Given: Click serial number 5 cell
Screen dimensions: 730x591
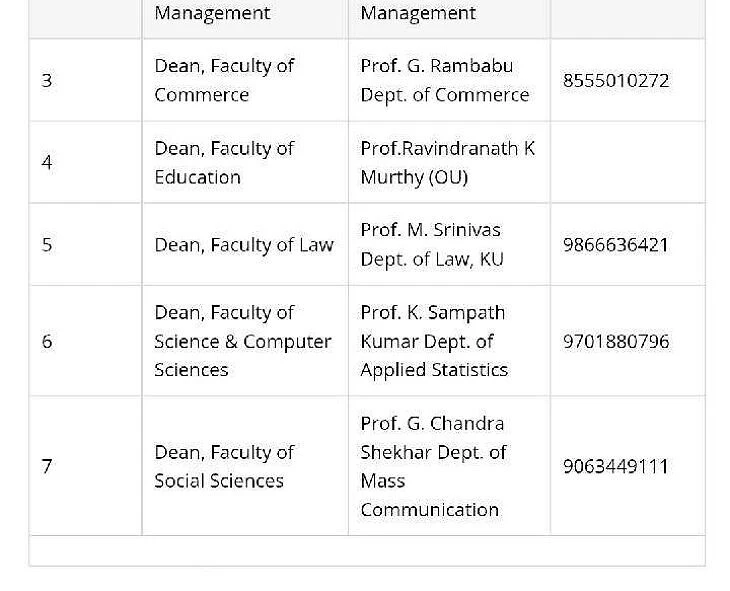Looking at the screenshot, I should pyautogui.click(x=85, y=245).
